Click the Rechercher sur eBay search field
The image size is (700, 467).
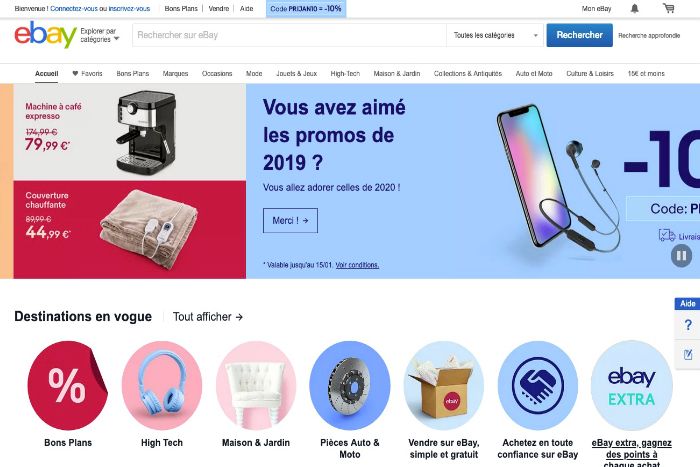(x=289, y=35)
